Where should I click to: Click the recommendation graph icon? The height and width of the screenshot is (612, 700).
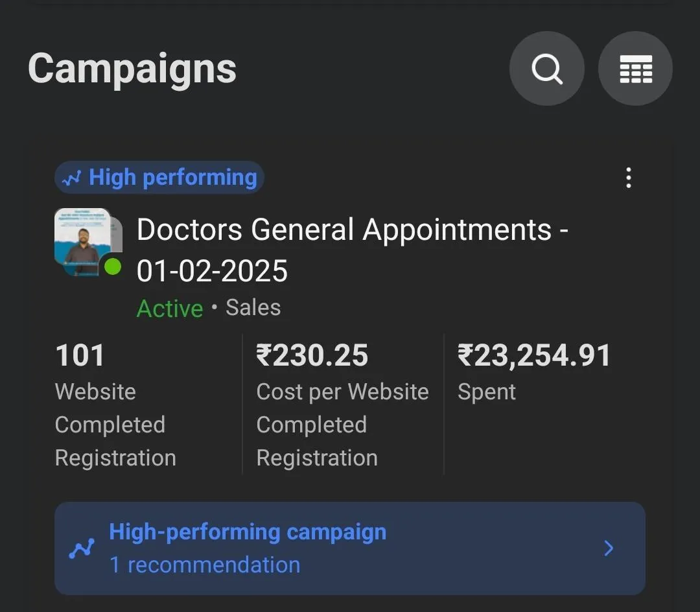tap(82, 549)
